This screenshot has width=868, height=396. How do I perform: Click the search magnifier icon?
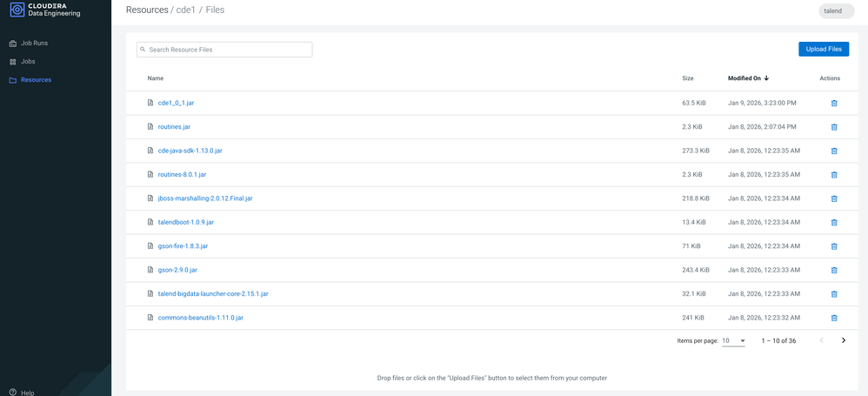pyautogui.click(x=143, y=50)
